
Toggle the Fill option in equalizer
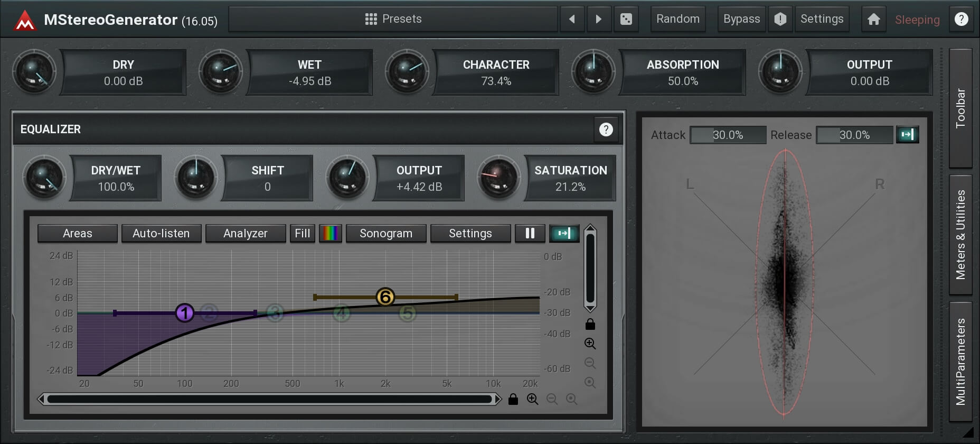click(302, 233)
